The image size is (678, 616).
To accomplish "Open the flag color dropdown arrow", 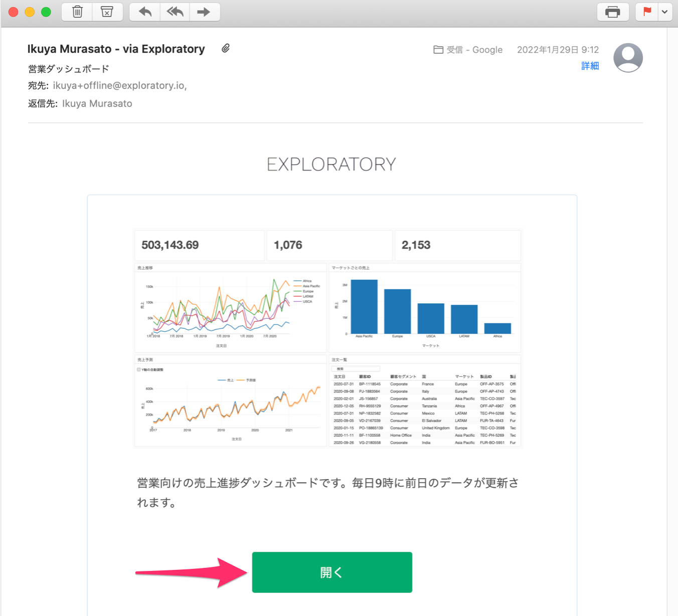I will [665, 12].
